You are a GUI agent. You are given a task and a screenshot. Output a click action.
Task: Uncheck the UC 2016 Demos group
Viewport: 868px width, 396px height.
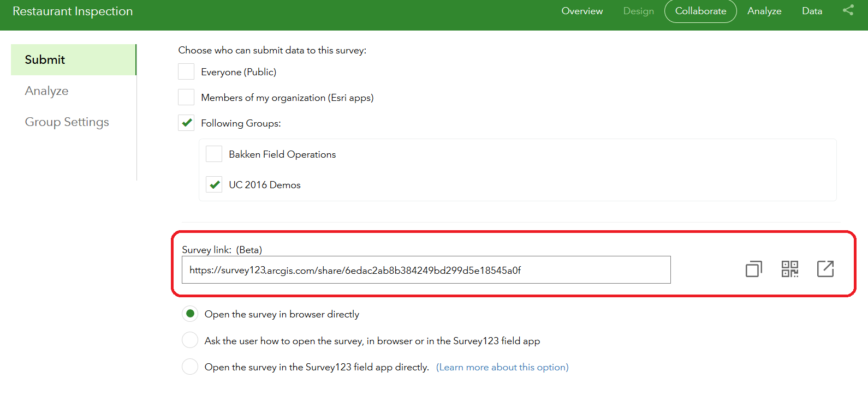pos(214,184)
